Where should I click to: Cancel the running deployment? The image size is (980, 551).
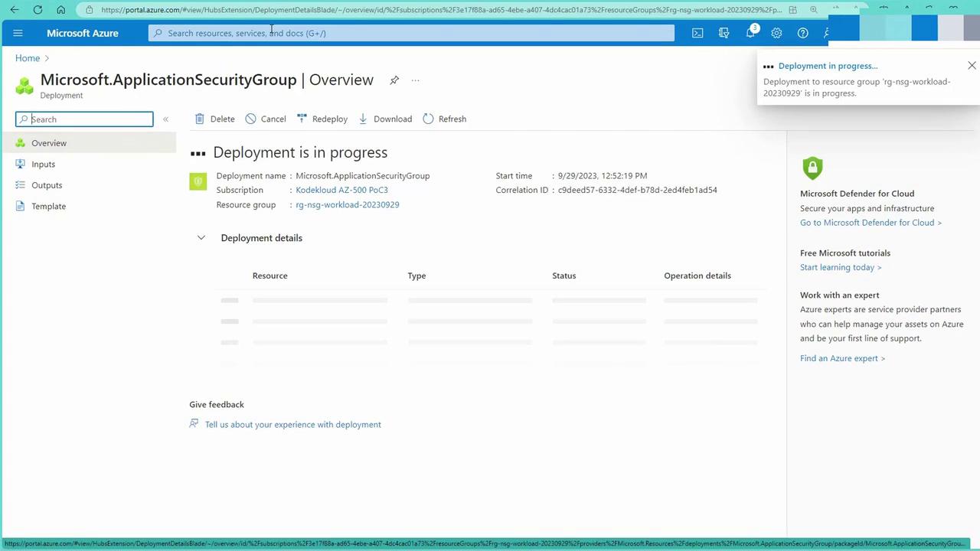266,119
